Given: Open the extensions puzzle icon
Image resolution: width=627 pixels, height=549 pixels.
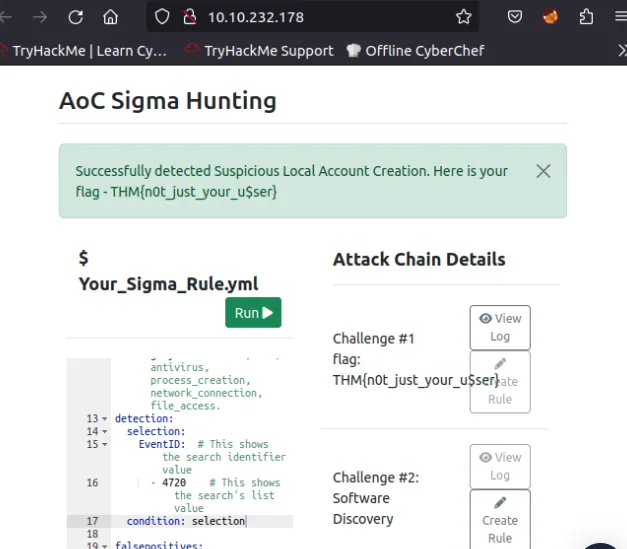Looking at the screenshot, I should (586, 17).
